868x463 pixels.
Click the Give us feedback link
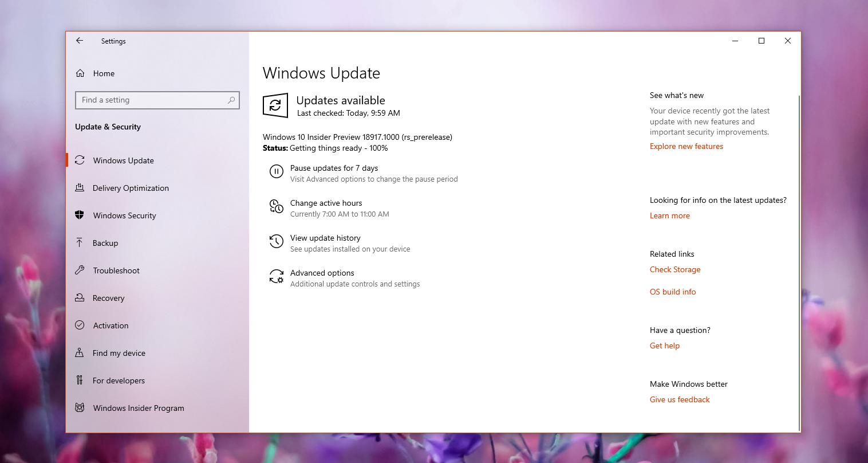pyautogui.click(x=680, y=399)
